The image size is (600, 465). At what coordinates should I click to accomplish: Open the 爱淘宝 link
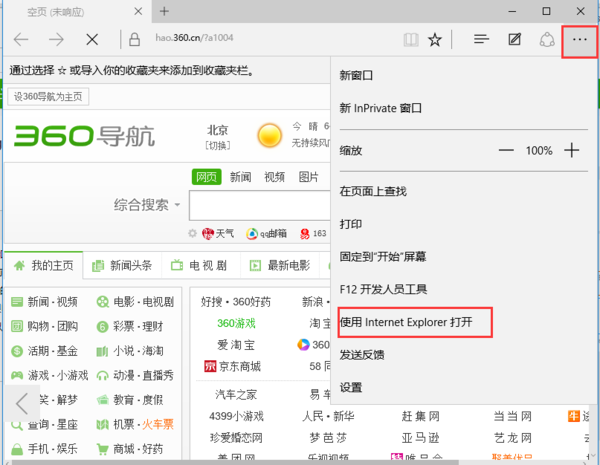[x=236, y=345]
